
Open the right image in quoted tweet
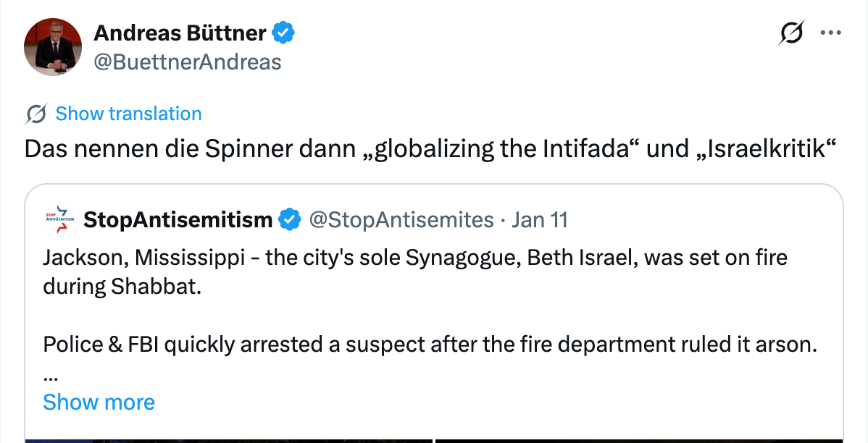click(x=639, y=439)
